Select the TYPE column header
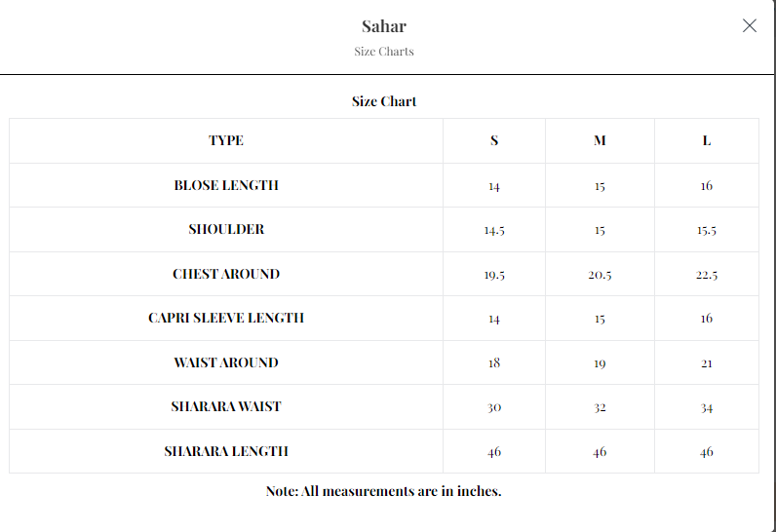This screenshot has width=776, height=532. click(226, 140)
